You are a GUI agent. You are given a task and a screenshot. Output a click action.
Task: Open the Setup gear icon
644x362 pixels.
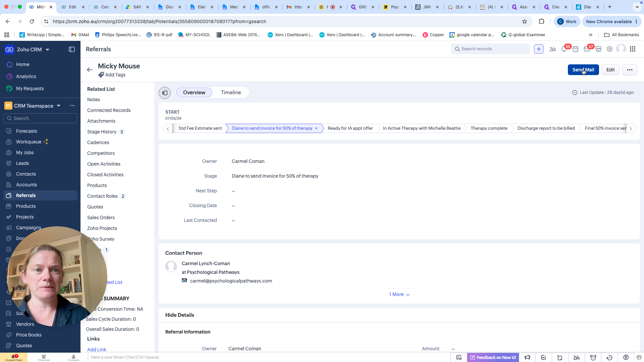(610, 49)
